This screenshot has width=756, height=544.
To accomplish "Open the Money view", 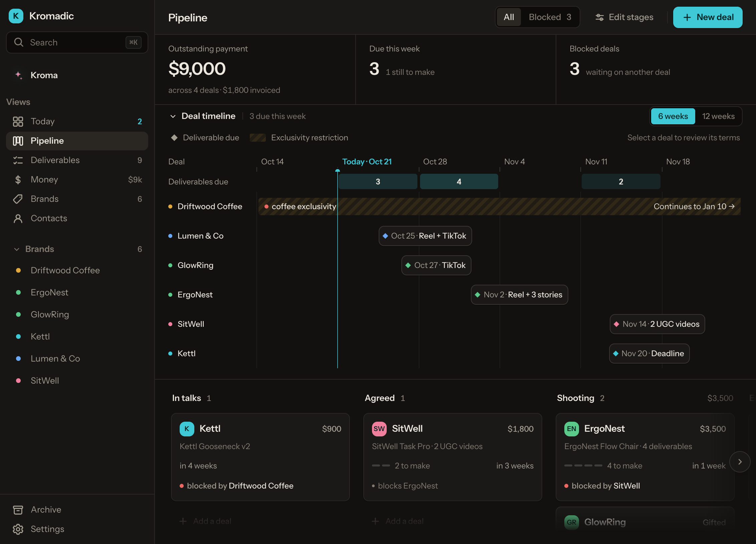I will (77, 179).
